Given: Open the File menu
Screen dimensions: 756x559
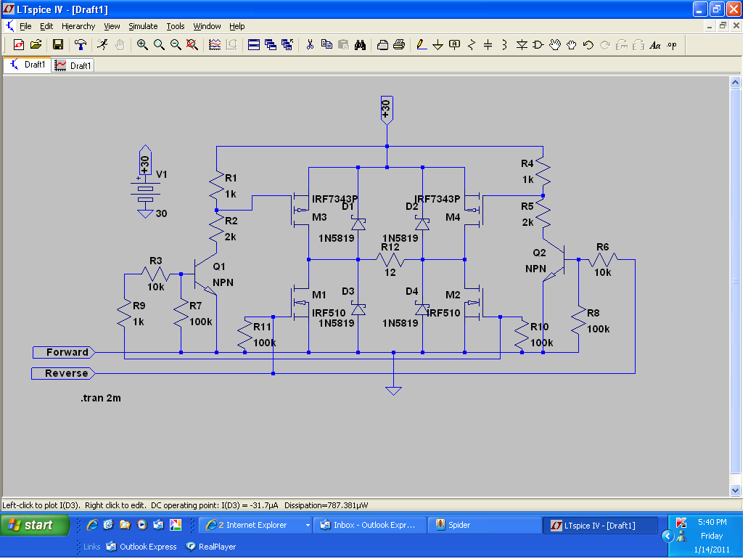Looking at the screenshot, I should 25,26.
